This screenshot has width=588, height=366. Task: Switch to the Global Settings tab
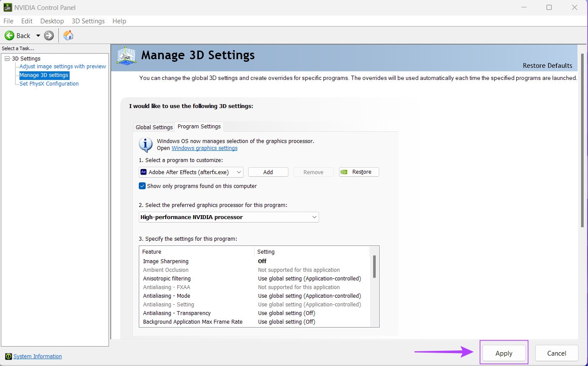pyautogui.click(x=154, y=127)
